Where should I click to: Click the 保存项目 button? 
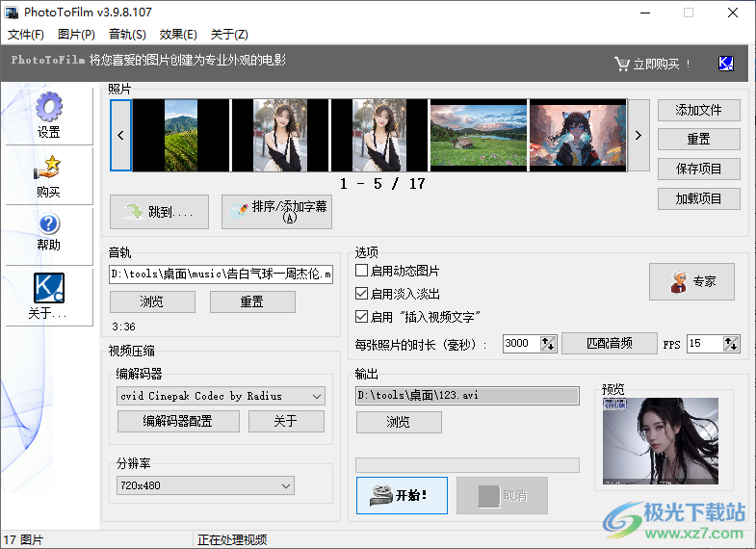pos(698,170)
